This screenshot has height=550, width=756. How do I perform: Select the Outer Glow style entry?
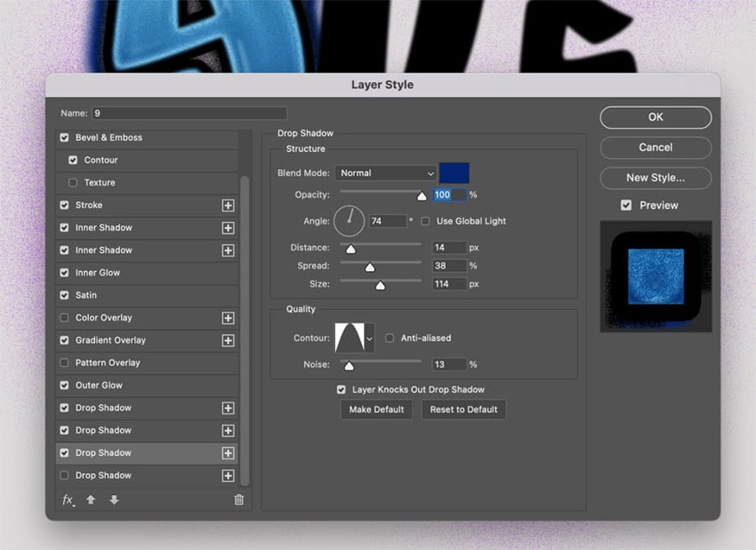coord(98,385)
